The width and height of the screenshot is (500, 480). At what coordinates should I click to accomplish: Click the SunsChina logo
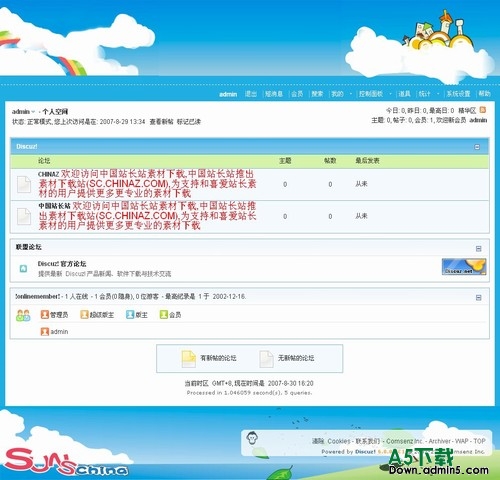click(x=67, y=461)
